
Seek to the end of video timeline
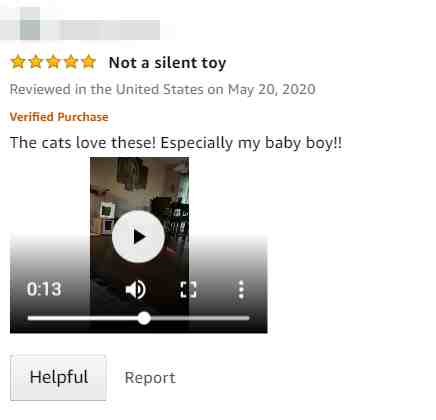(x=248, y=318)
